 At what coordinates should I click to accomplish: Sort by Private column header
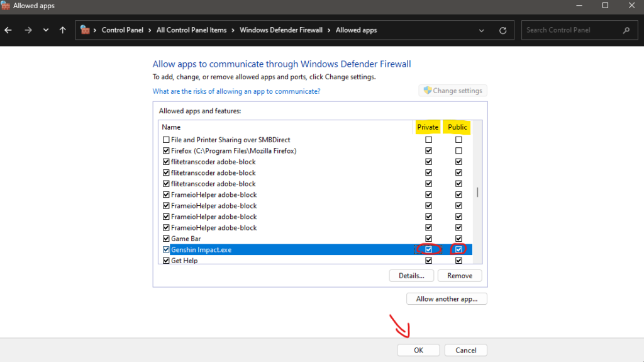click(428, 127)
